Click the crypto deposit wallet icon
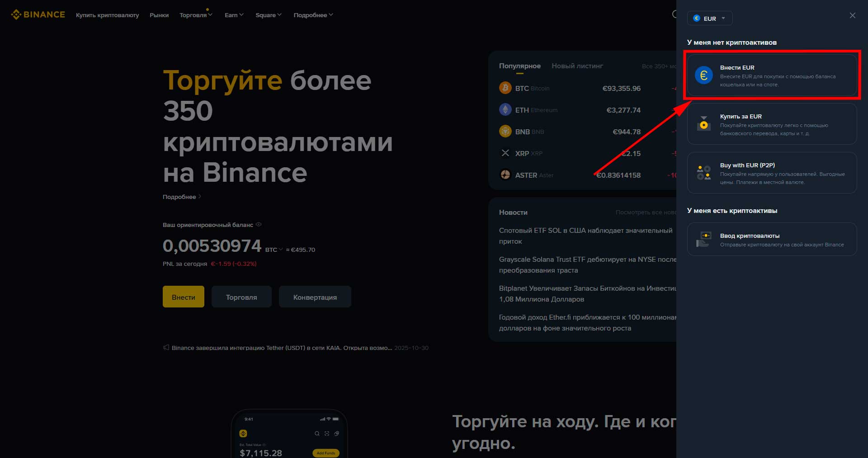 coord(703,239)
